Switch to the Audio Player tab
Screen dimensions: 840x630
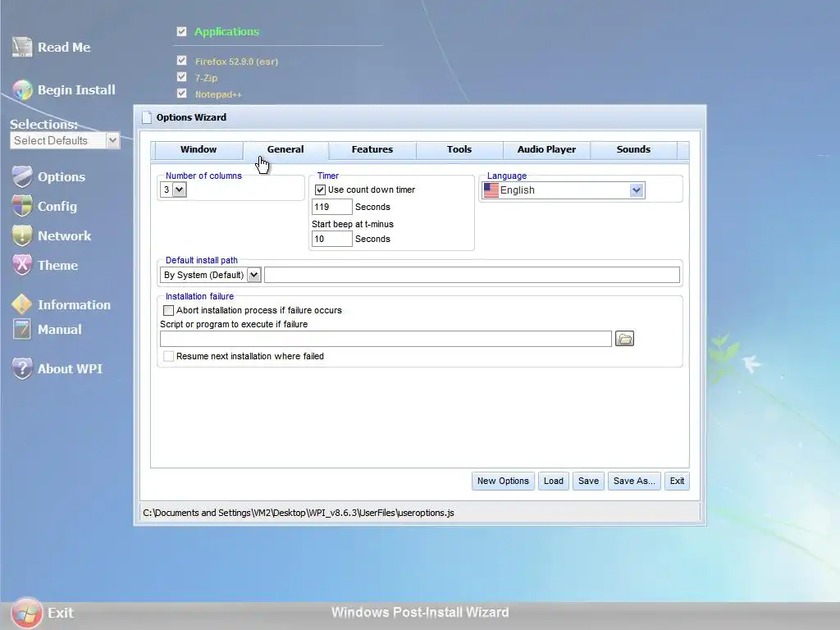pyautogui.click(x=546, y=149)
